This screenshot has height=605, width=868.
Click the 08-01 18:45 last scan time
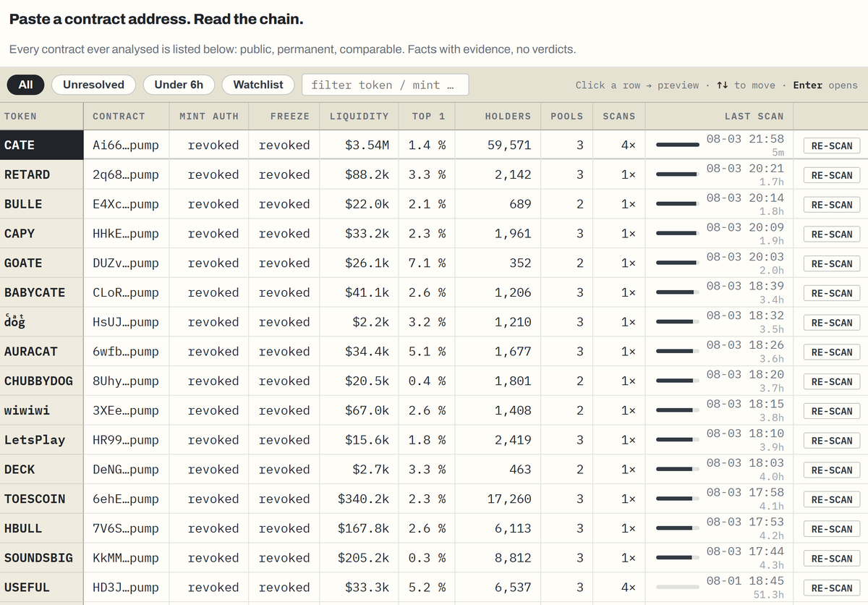click(745, 580)
